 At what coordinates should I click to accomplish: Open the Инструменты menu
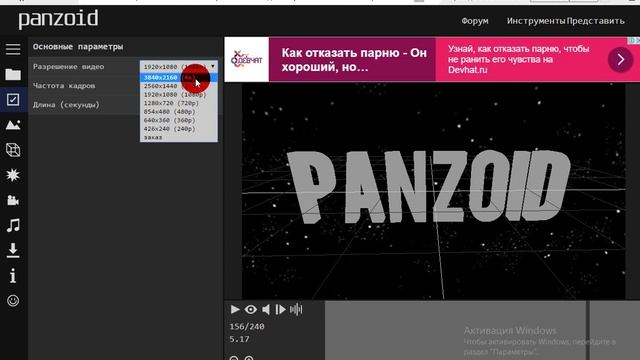point(536,21)
